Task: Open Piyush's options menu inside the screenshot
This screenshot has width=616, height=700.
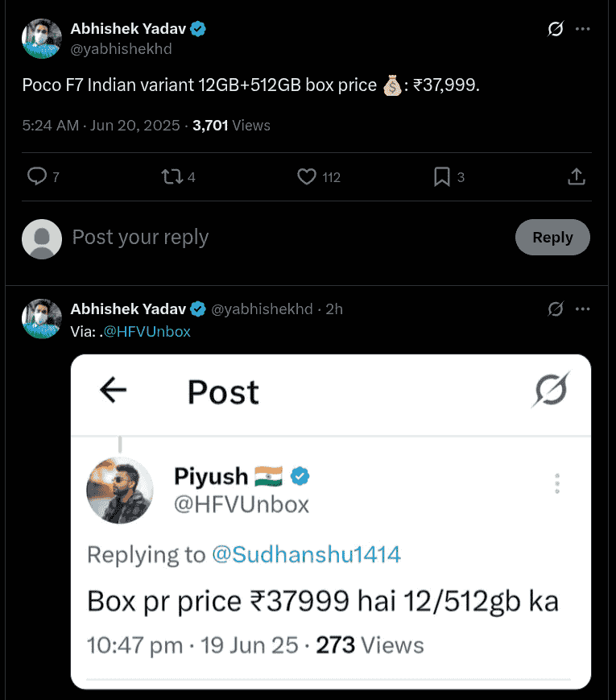Action: click(556, 483)
